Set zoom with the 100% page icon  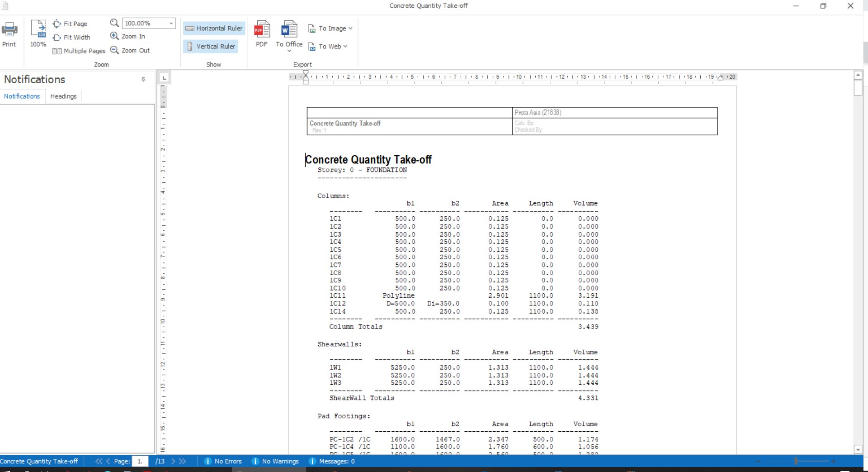38,29
